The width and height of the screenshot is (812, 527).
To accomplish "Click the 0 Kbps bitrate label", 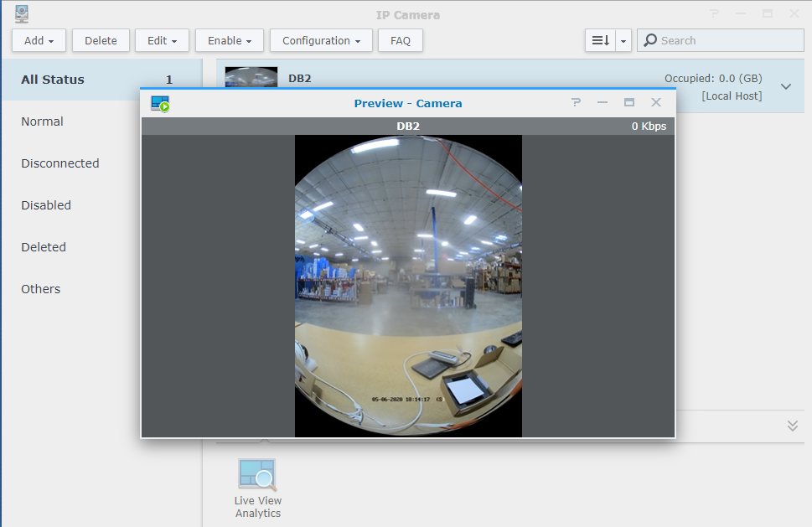I will [649, 126].
